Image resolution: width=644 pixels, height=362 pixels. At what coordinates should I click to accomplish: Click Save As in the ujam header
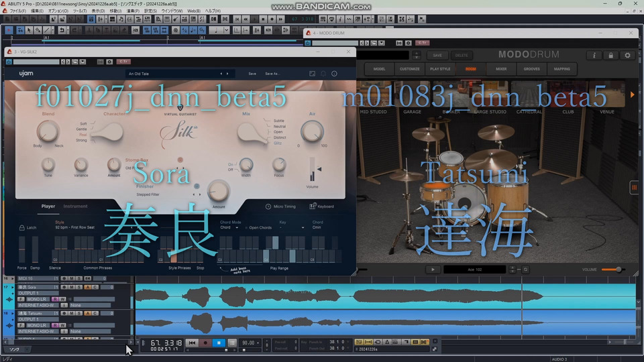[272, 74]
